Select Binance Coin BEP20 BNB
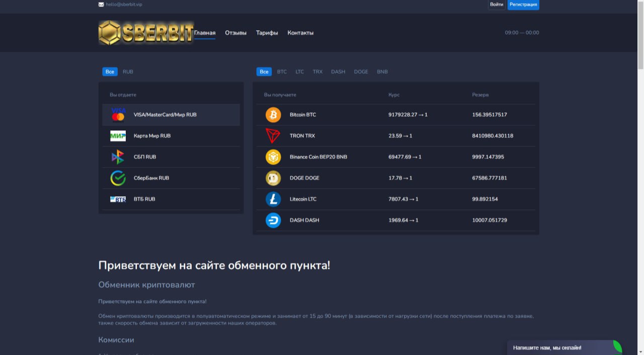 [318, 157]
